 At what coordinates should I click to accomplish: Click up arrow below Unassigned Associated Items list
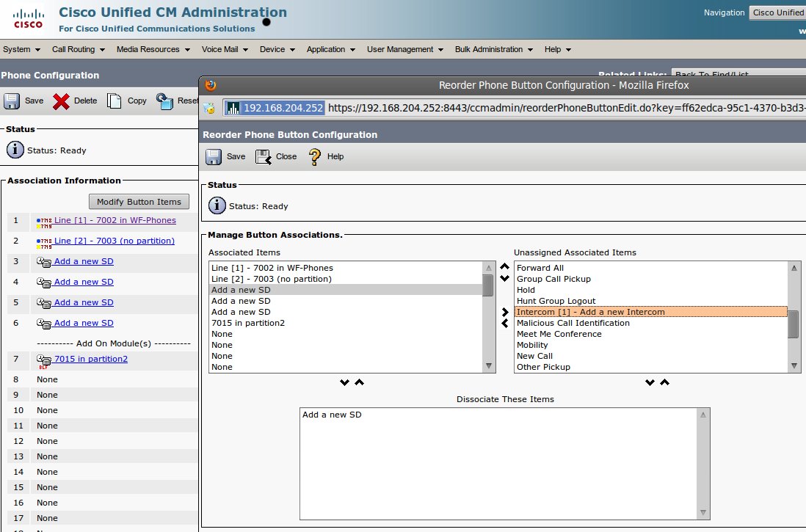click(664, 382)
